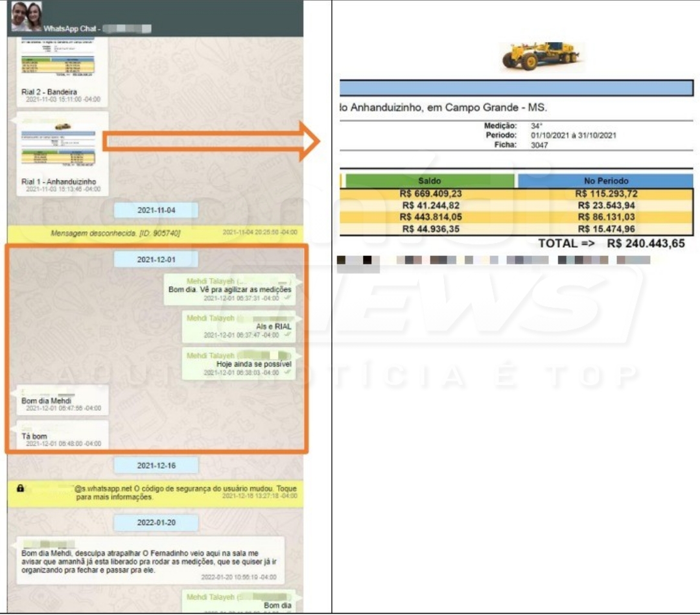Click message 'Bom dia. Vê pra agilizar as medições'

pyautogui.click(x=229, y=290)
